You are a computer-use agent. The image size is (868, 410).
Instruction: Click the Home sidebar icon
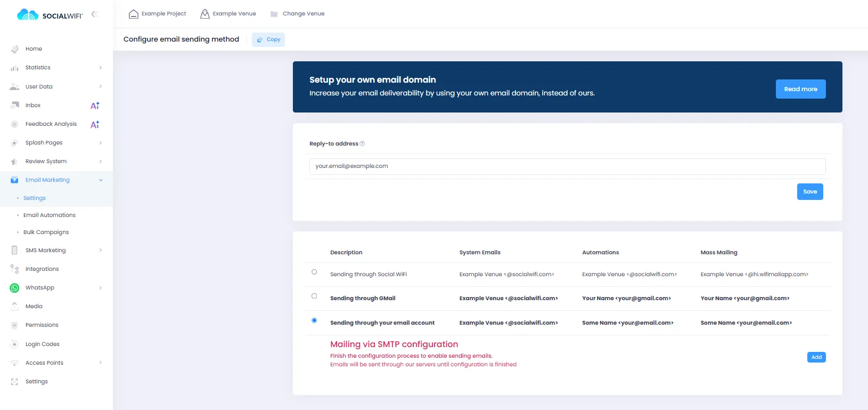pos(14,49)
